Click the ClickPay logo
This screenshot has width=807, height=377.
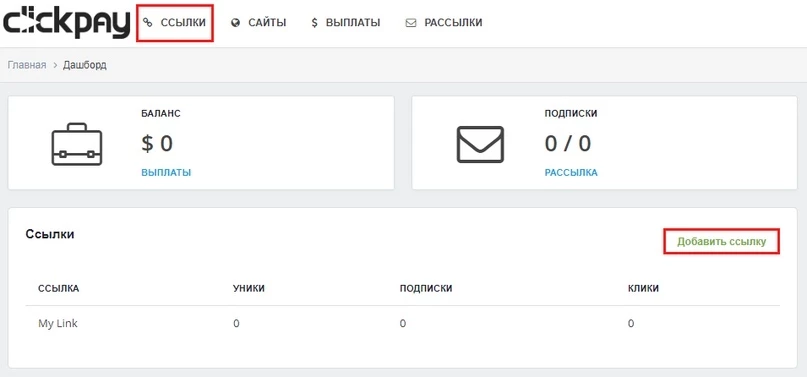66,23
